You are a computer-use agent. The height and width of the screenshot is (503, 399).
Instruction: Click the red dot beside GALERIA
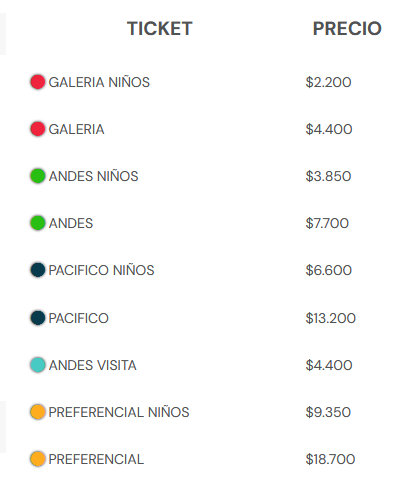click(38, 129)
